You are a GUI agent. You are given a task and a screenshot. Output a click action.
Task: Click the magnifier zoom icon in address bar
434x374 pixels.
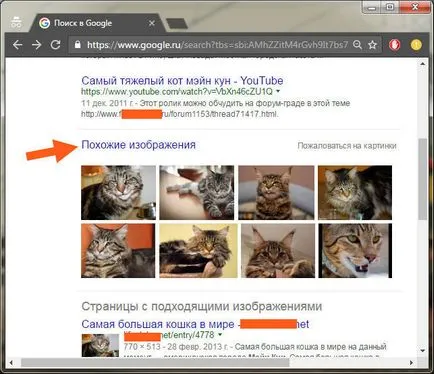(357, 45)
